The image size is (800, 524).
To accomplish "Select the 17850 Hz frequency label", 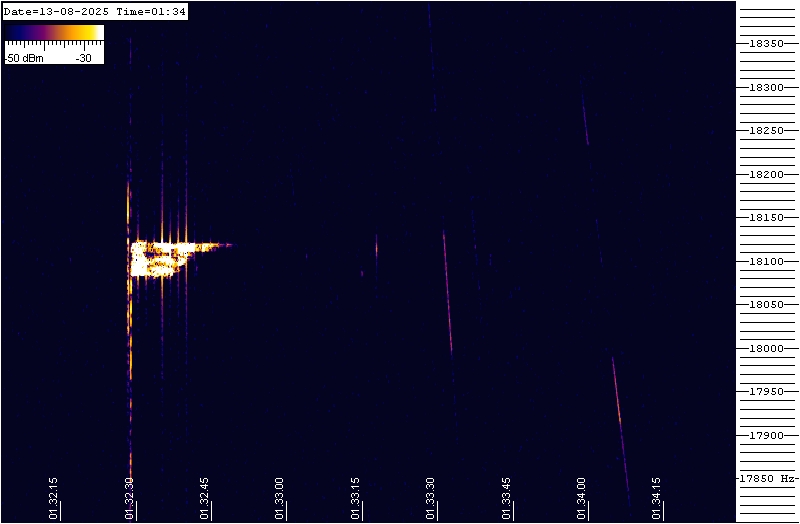I will pyautogui.click(x=768, y=479).
